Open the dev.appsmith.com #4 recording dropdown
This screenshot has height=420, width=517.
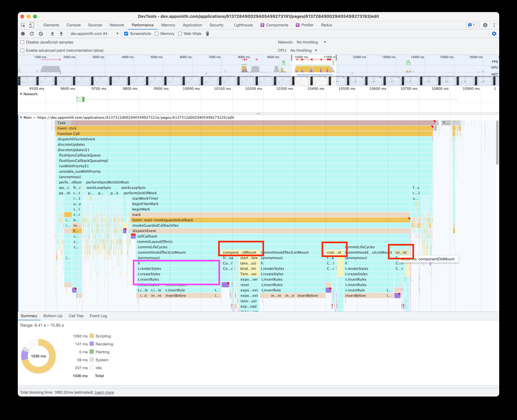pyautogui.click(x=94, y=34)
